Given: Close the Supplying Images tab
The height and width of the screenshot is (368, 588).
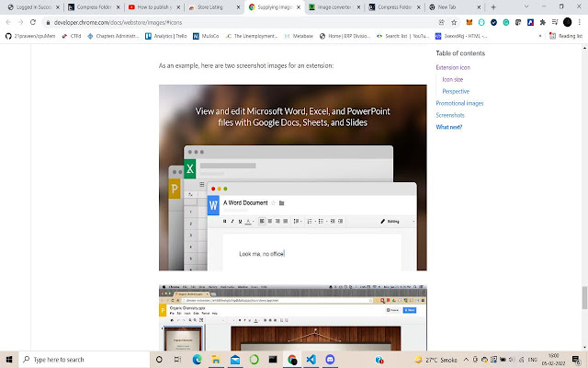Looking at the screenshot, I should pos(299,7).
